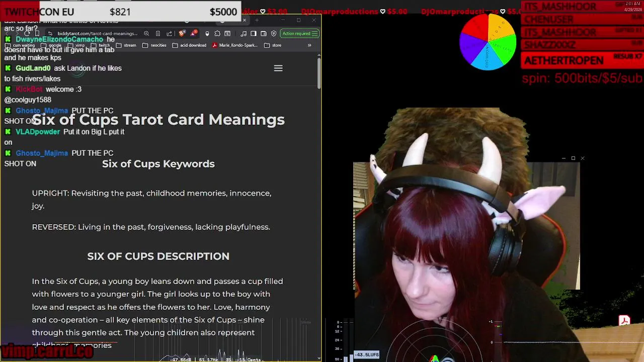The height and width of the screenshot is (362, 644).
Task: Open the Brave VPN shield icon
Action: 274,34
